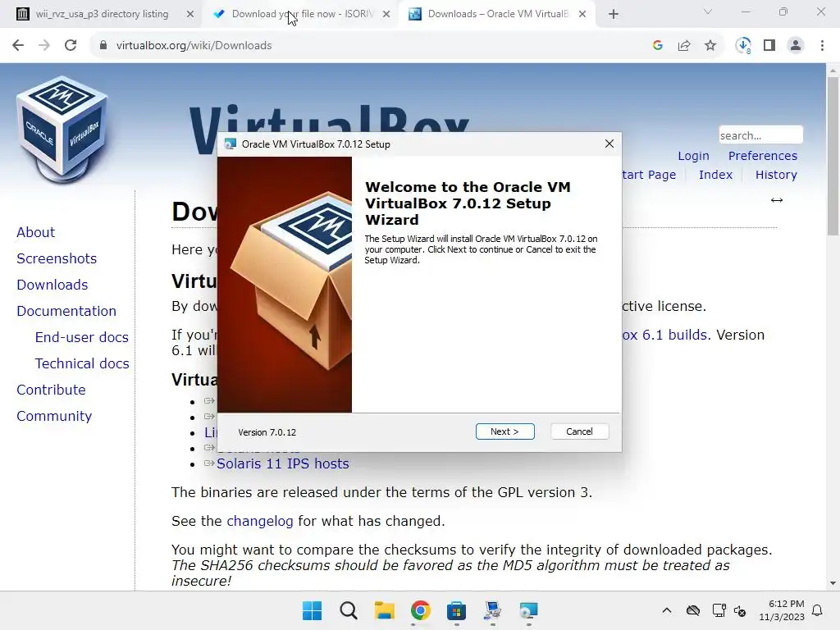The width and height of the screenshot is (840, 630).
Task: Open Chrome three-dot menu
Action: click(822, 46)
